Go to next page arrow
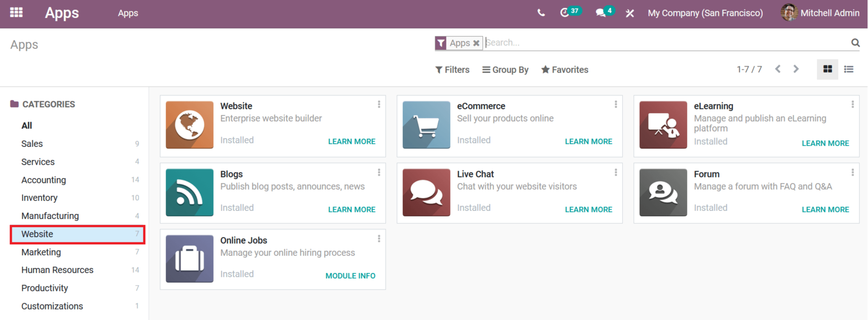The width and height of the screenshot is (868, 320). click(x=796, y=69)
